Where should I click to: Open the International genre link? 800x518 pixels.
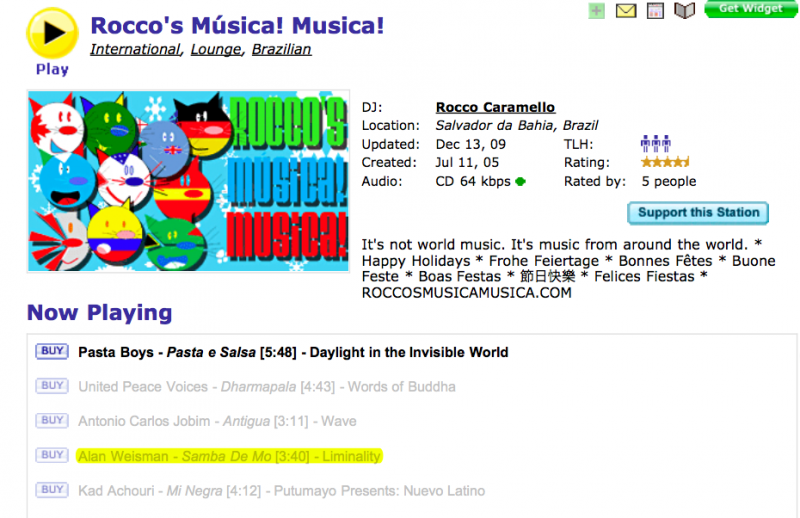click(x=135, y=49)
